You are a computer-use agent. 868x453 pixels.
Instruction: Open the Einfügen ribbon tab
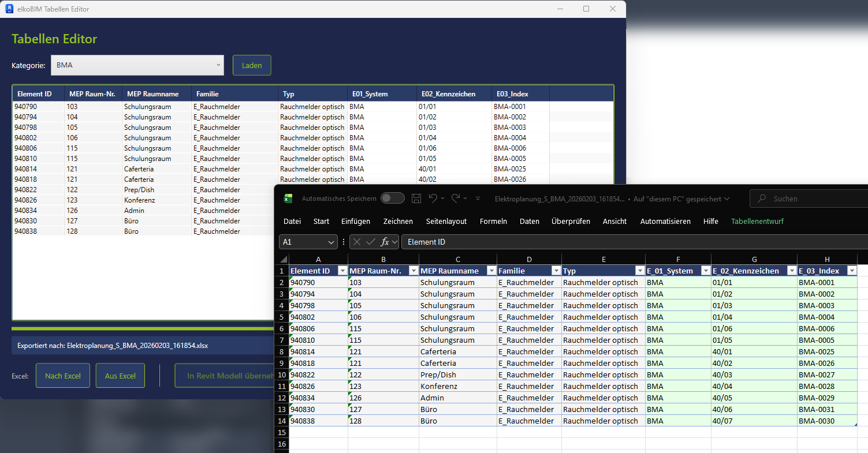(356, 222)
